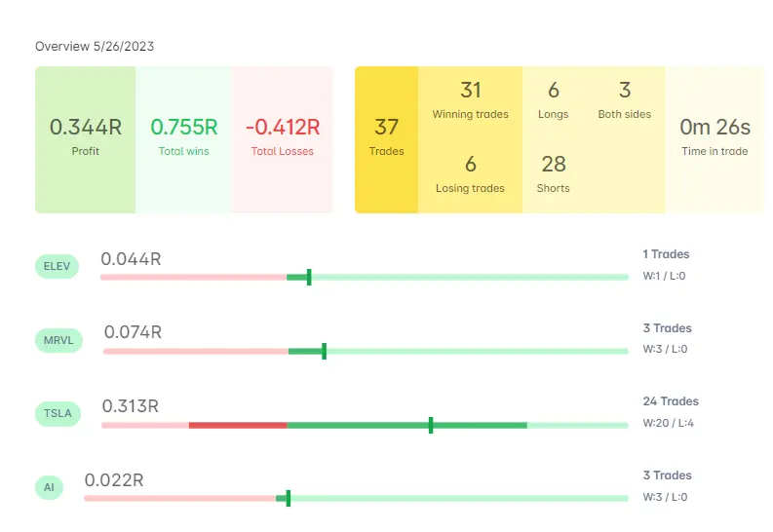This screenshot has width=773, height=532.
Task: Select the Total wins card
Action: click(183, 137)
